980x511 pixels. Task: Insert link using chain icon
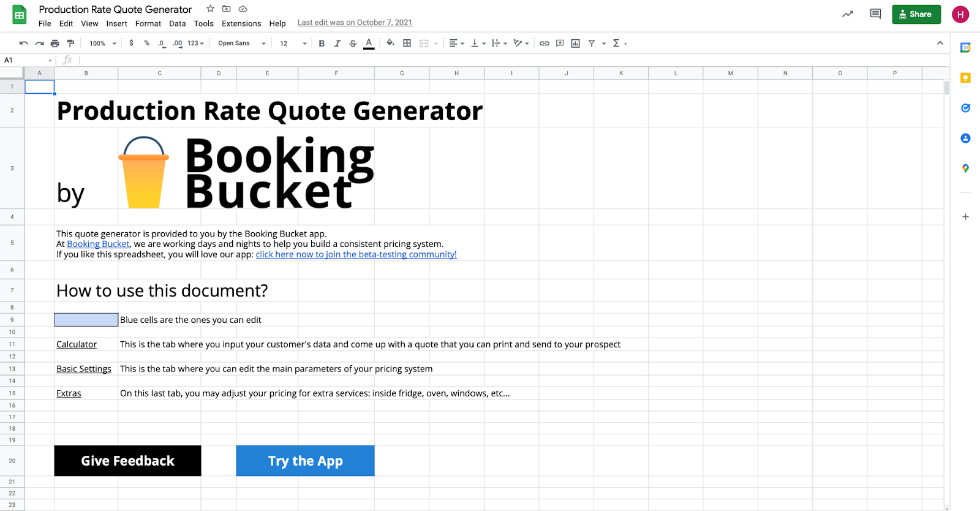544,44
